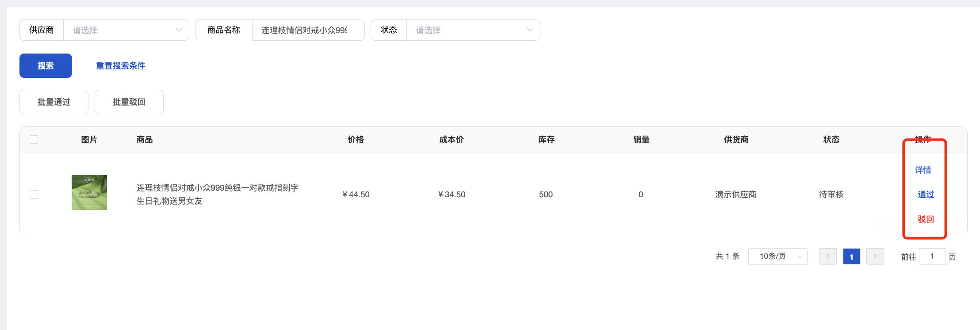Image resolution: width=980 pixels, height=330 pixels.
Task: Click the previous page arrow icon
Action: pyautogui.click(x=827, y=257)
